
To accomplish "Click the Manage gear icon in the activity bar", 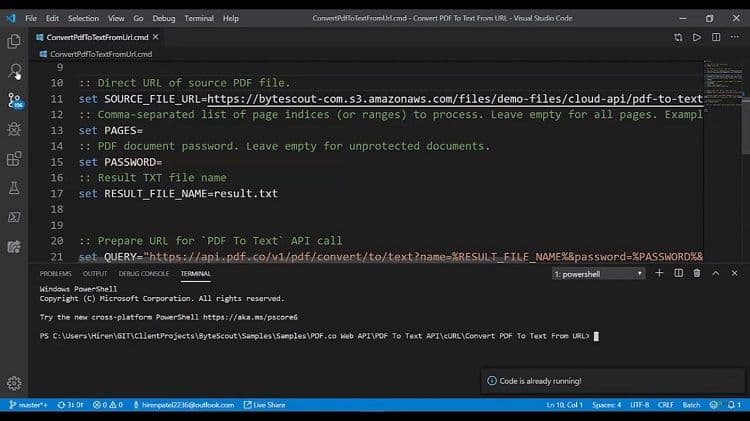I will click(x=14, y=383).
